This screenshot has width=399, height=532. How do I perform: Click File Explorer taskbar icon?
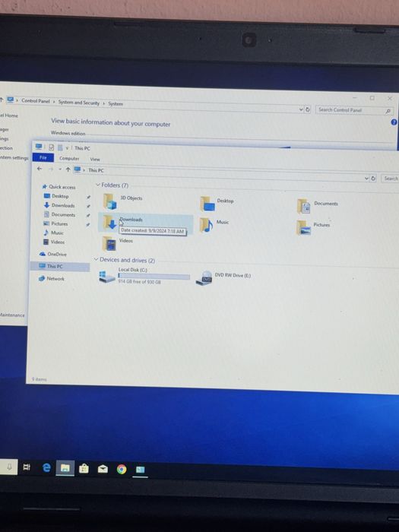[x=65, y=468]
